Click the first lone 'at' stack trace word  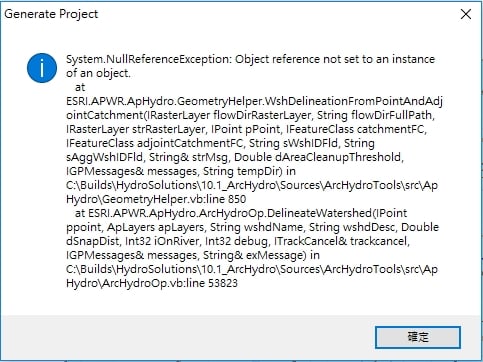click(x=80, y=87)
